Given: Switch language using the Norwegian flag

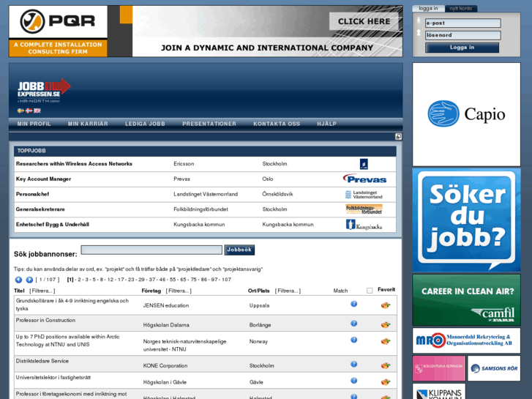Looking at the screenshot, I should tap(29, 111).
